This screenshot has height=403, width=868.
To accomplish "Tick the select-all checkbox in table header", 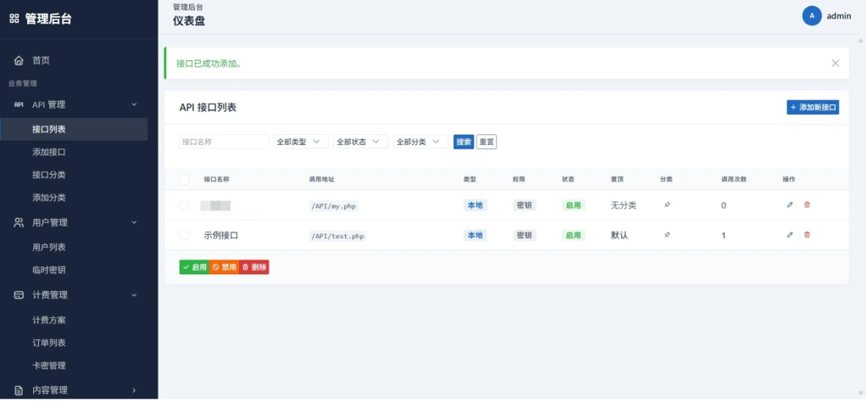I will pyautogui.click(x=184, y=180).
